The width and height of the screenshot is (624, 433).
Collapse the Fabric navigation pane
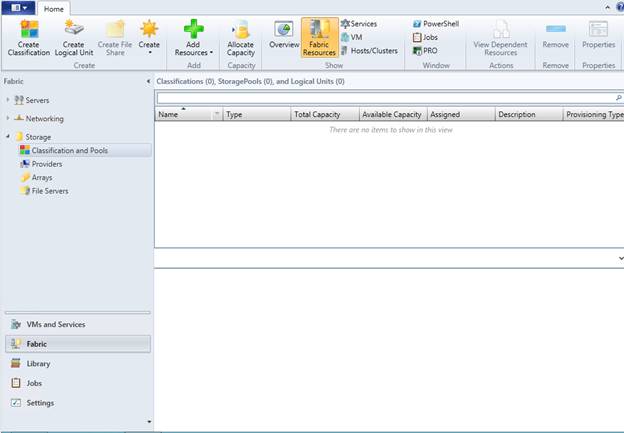pos(148,81)
